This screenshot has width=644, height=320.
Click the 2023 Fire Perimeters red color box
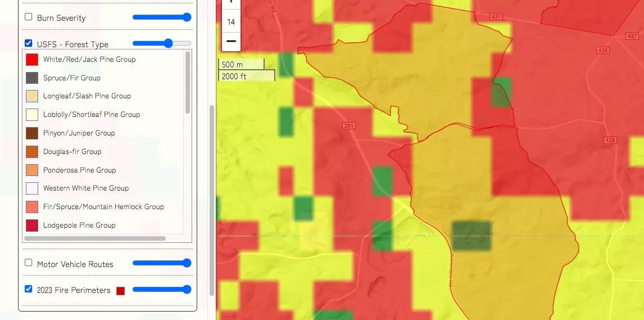(x=120, y=291)
